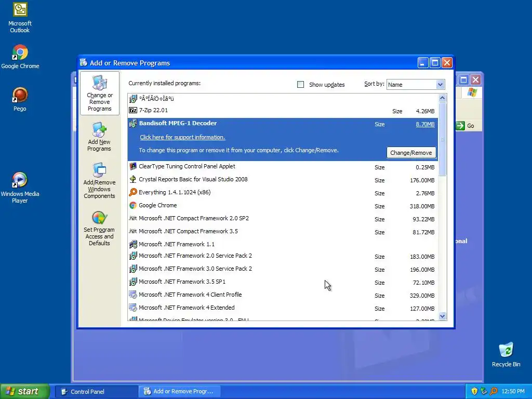Select Microsoft .NET Framework 1.1 entry
Viewport: 532px width, 399px height.
click(283, 244)
